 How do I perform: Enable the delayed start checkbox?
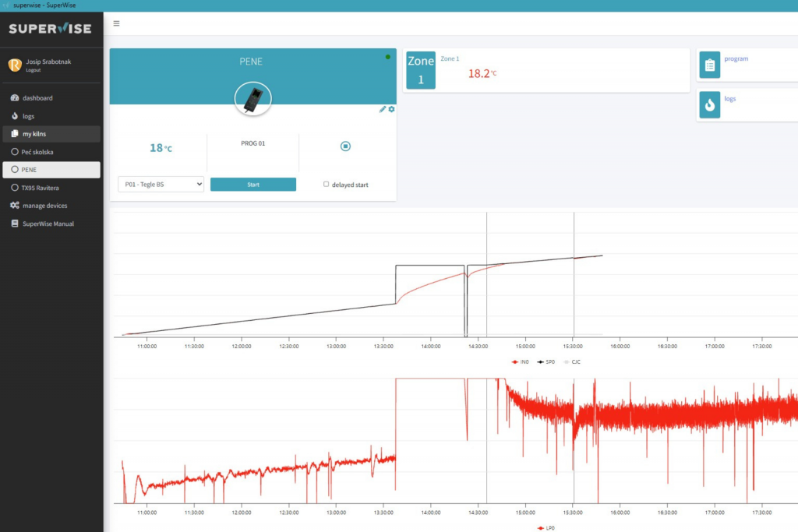[x=327, y=184]
